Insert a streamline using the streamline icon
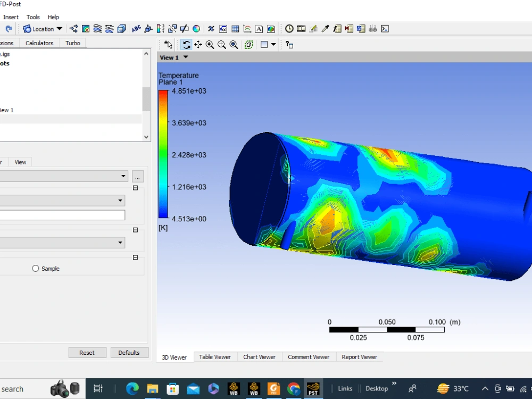This screenshot has height=399, width=532. [97, 29]
